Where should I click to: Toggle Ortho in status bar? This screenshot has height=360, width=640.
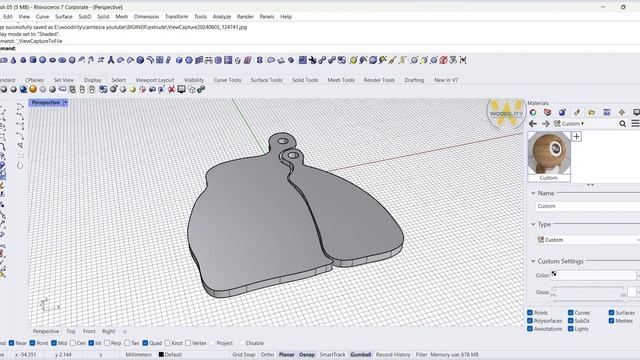[267, 355]
